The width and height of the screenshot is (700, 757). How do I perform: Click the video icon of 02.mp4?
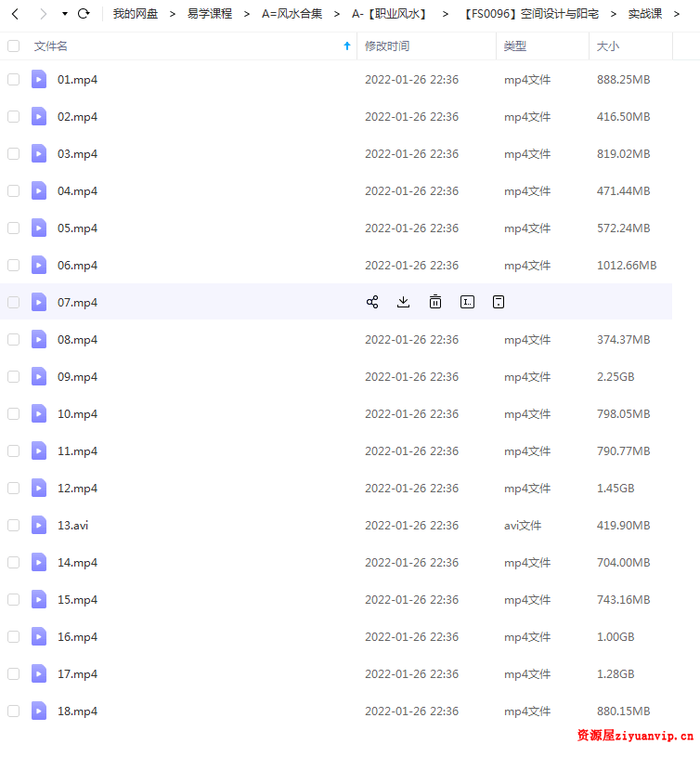(39, 116)
